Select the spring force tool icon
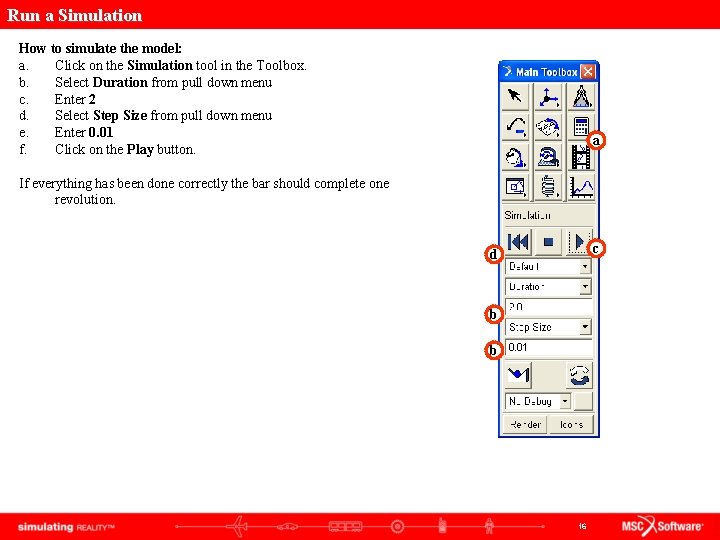Image resolution: width=720 pixels, height=540 pixels. (x=548, y=187)
